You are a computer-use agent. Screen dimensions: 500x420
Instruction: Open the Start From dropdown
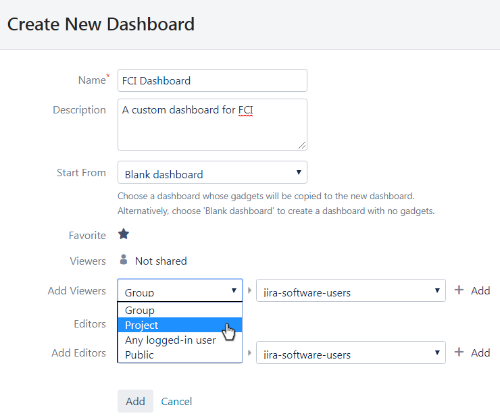click(212, 173)
